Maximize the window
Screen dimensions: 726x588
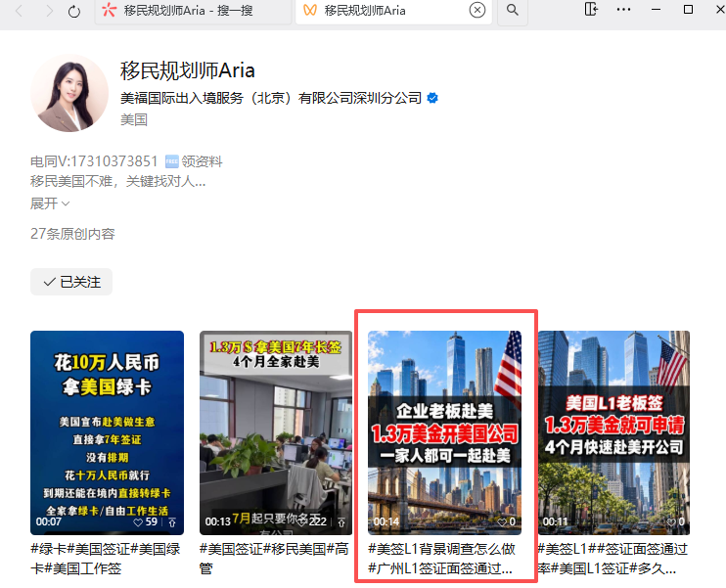tap(689, 9)
